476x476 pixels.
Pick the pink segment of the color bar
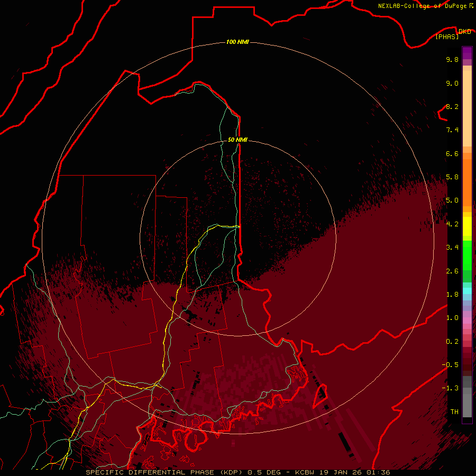coord(467,321)
